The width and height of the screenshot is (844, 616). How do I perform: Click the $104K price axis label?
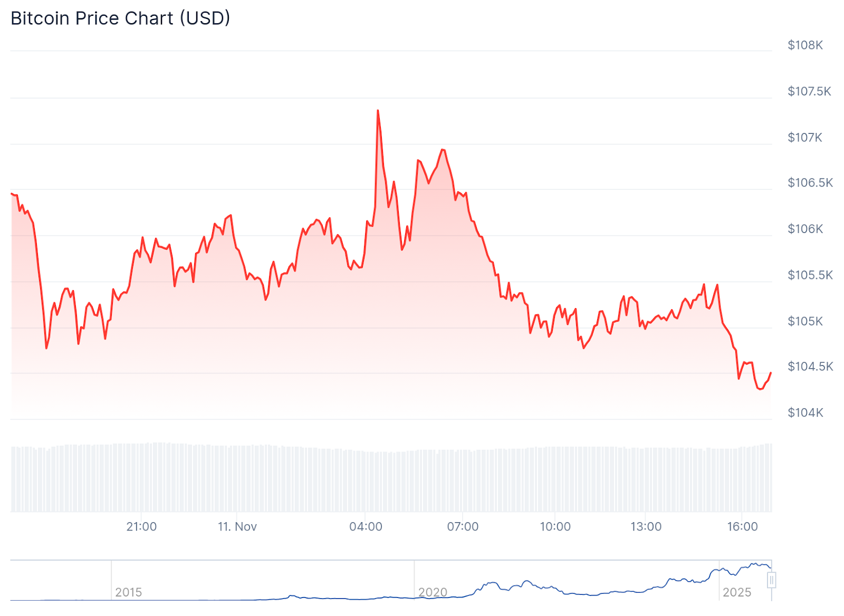pos(805,413)
